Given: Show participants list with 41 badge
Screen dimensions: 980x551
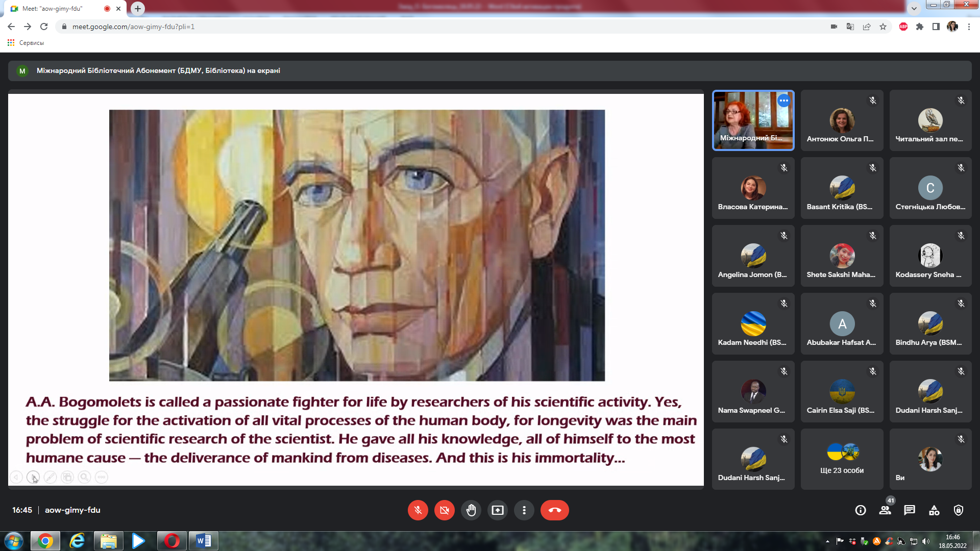Looking at the screenshot, I should [885, 510].
